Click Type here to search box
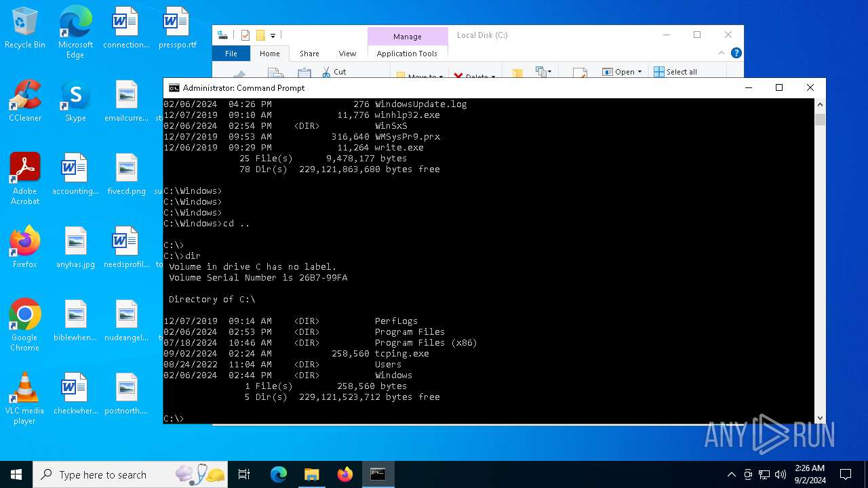 click(129, 474)
